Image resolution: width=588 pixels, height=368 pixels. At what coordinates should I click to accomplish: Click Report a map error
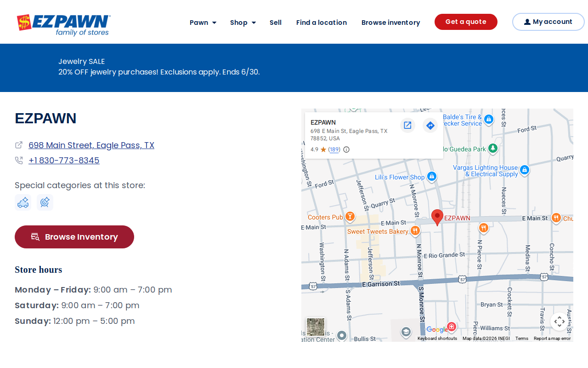pos(552,339)
